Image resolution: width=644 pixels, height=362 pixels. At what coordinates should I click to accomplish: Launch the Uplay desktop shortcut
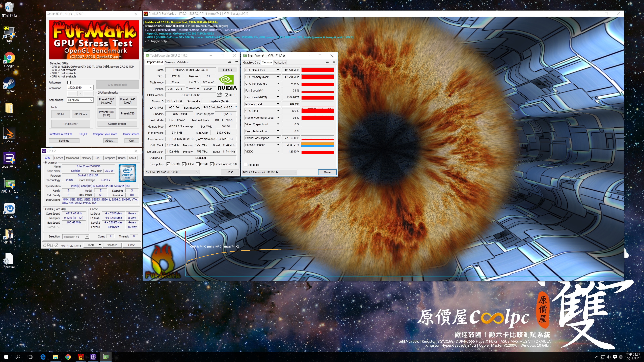[x=9, y=211]
